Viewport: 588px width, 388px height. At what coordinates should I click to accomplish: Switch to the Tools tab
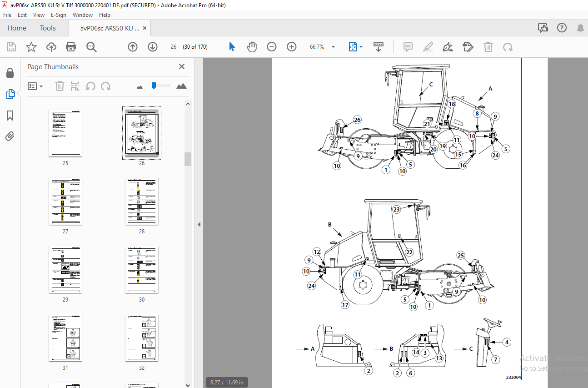point(48,28)
